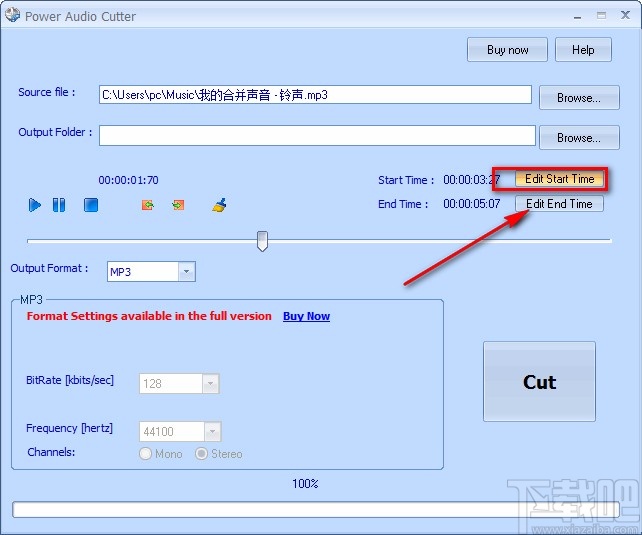Click Edit Start Time button

click(559, 179)
